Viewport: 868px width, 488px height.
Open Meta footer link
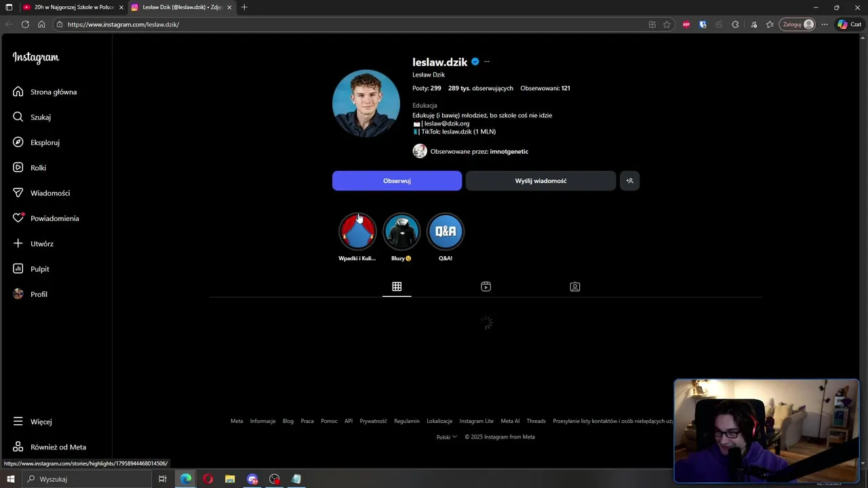tap(237, 421)
